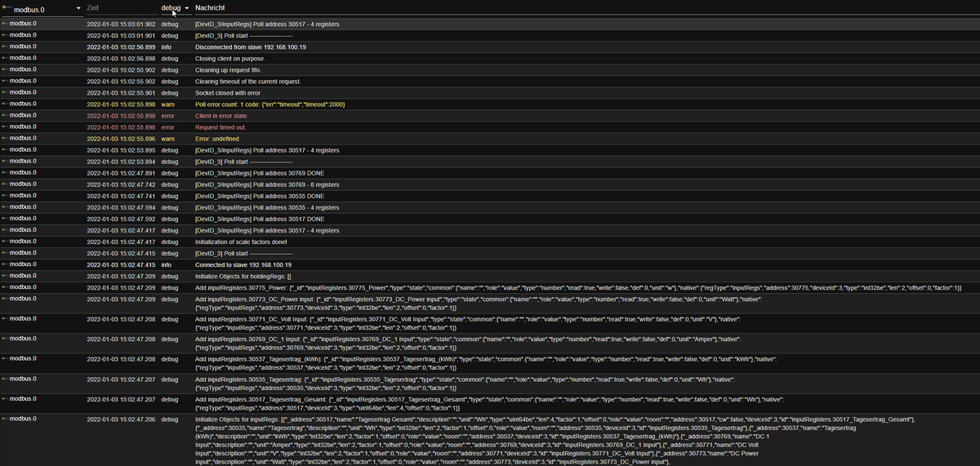Click modbus icon in 'Client in error state' row

(7, 115)
